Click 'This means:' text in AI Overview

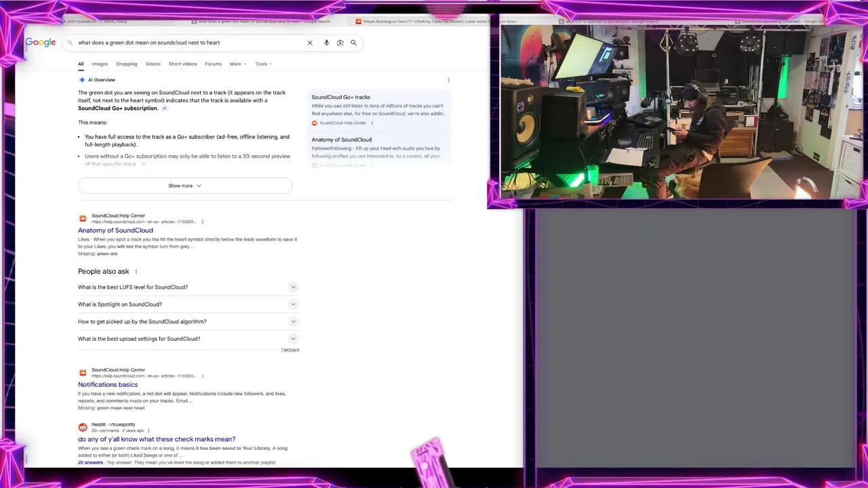pos(93,123)
